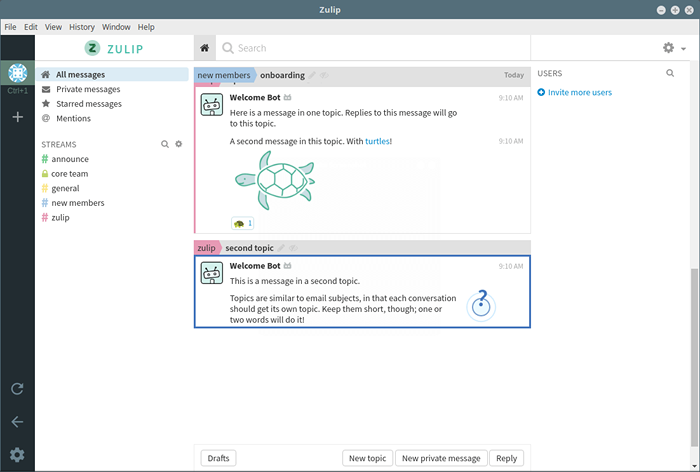Click Invite more users link
Image resolution: width=700 pixels, height=472 pixels.
click(579, 92)
